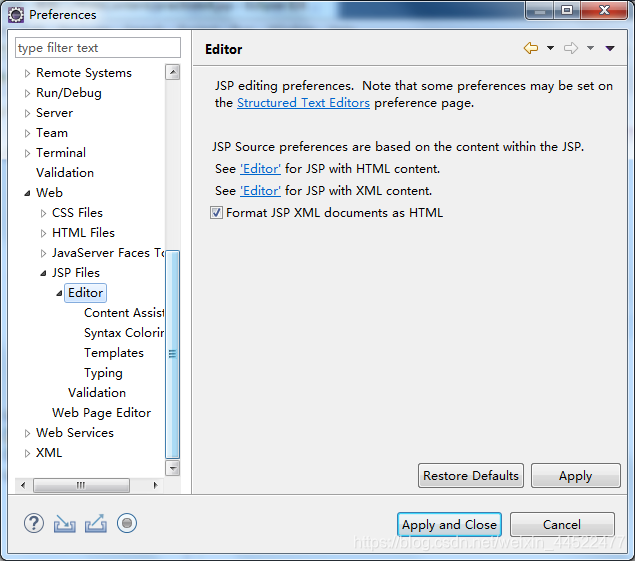Click the horizontal scrollbar thumb
The image size is (635, 561).
click(81, 485)
